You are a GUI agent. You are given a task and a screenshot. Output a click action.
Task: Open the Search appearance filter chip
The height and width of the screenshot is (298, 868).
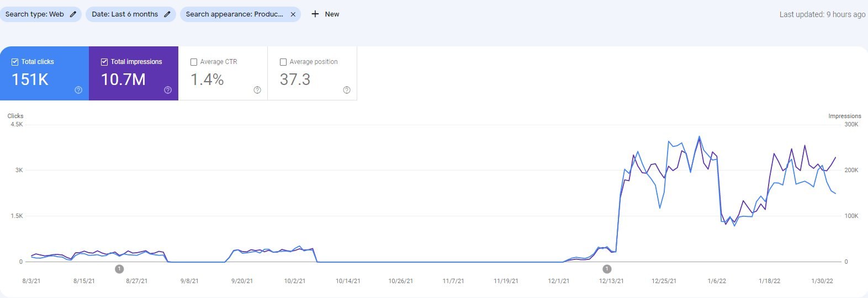click(x=234, y=14)
